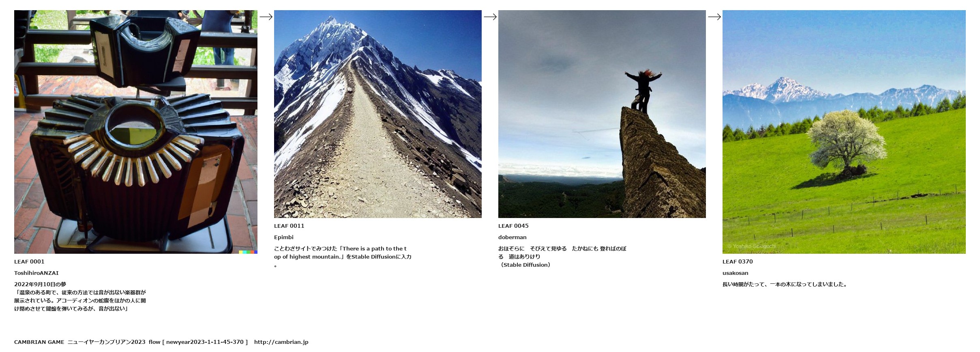
Task: Click the flow newyear2023-1-11-45-370 identifier text
Action: 198,342
